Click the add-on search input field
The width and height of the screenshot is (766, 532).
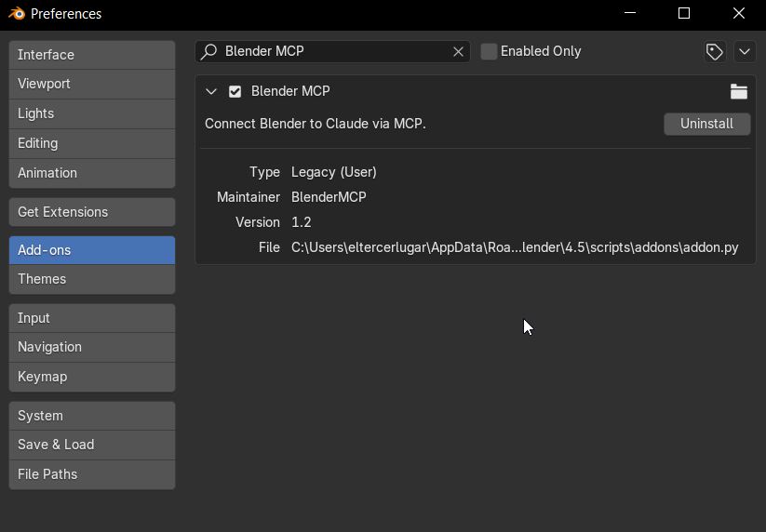[335, 51]
